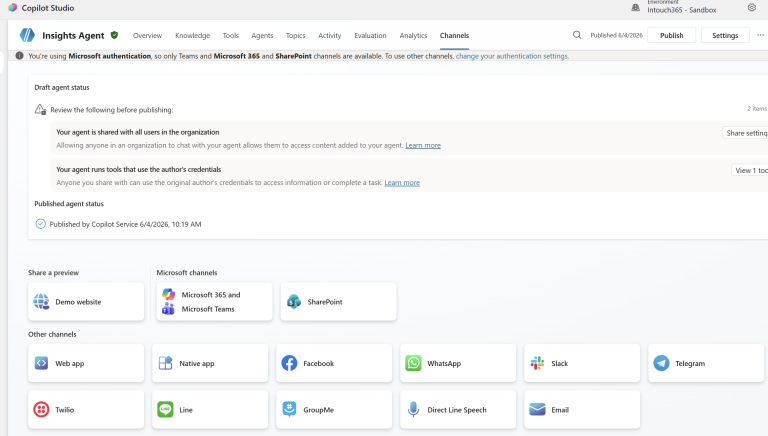This screenshot has width=768, height=436.
Task: Click the environment picker icon
Action: click(x=635, y=7)
